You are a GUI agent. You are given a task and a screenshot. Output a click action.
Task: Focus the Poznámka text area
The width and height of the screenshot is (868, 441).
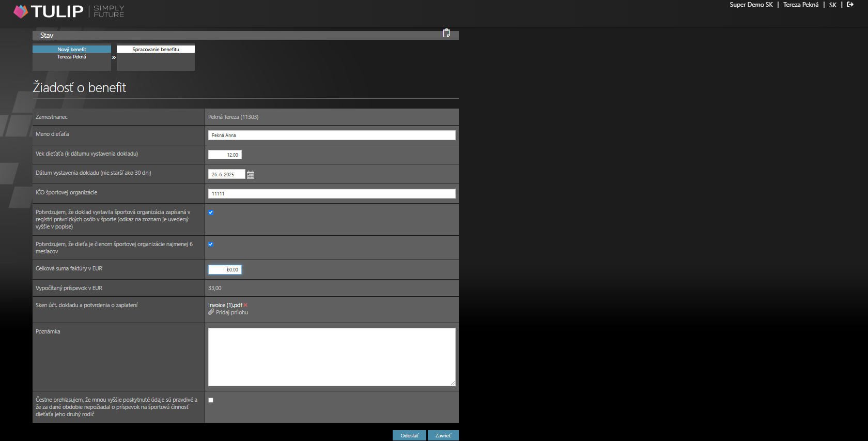(x=332, y=357)
